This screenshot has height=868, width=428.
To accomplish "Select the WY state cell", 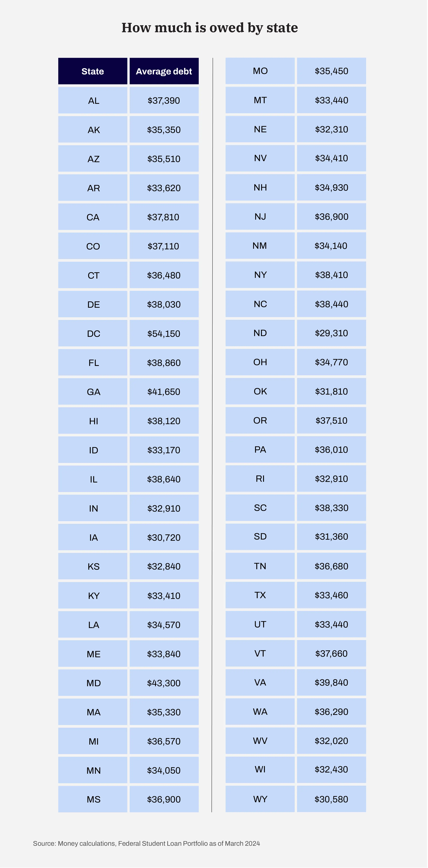I will tap(260, 799).
